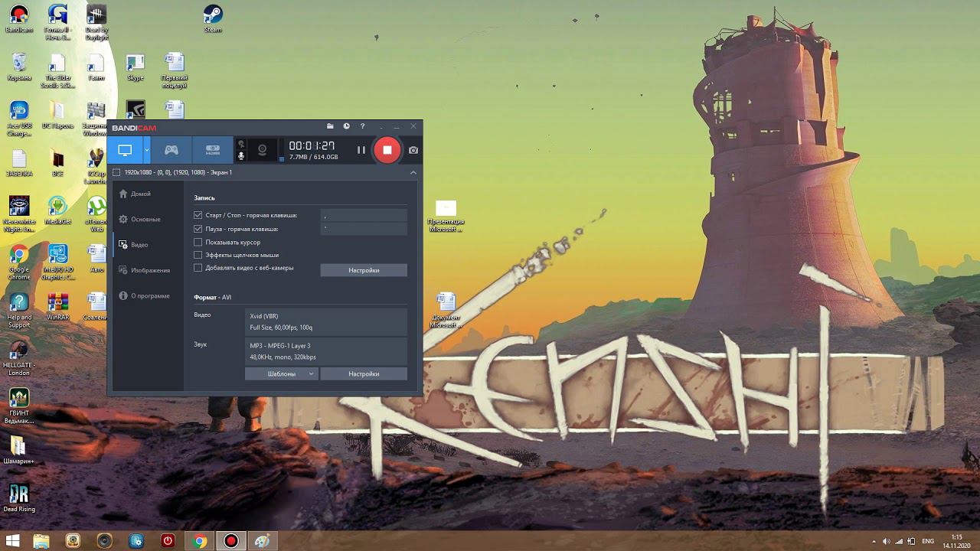Uncheck Пауза hotkey checkbox

click(x=198, y=229)
